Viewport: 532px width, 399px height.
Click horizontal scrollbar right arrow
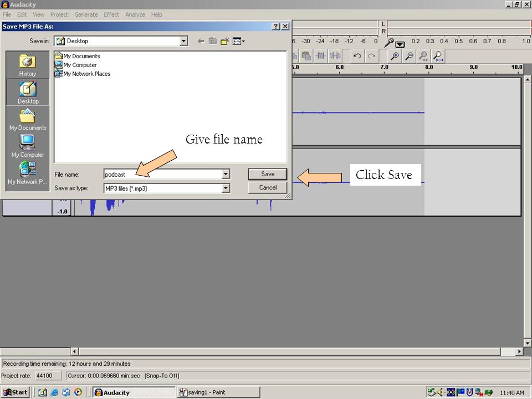[519, 351]
